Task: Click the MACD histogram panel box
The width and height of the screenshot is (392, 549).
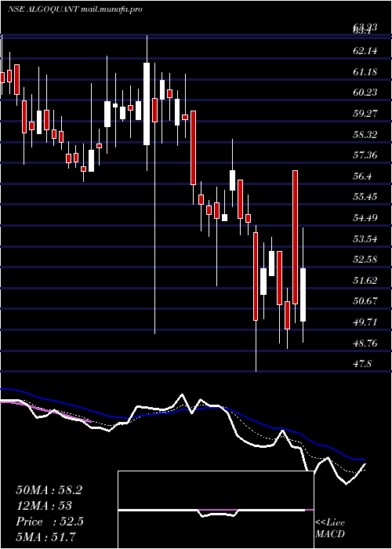Action: (216, 510)
